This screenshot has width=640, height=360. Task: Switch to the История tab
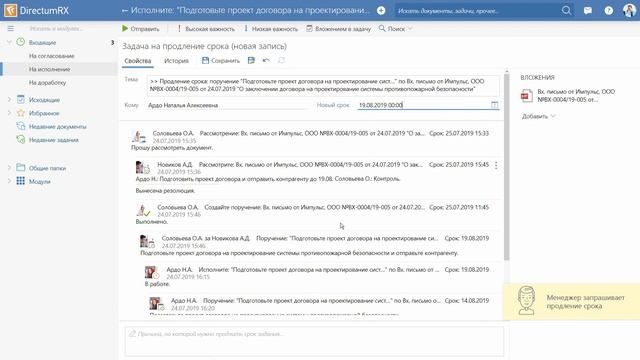coord(176,61)
